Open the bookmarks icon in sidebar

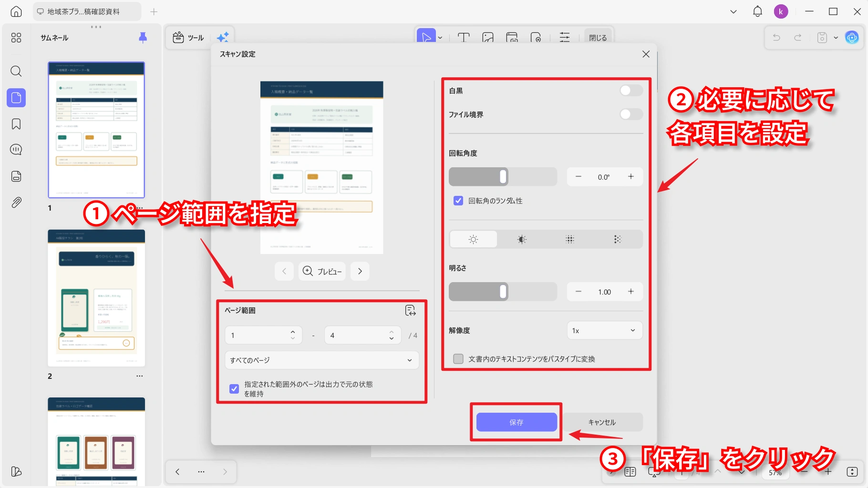point(16,124)
